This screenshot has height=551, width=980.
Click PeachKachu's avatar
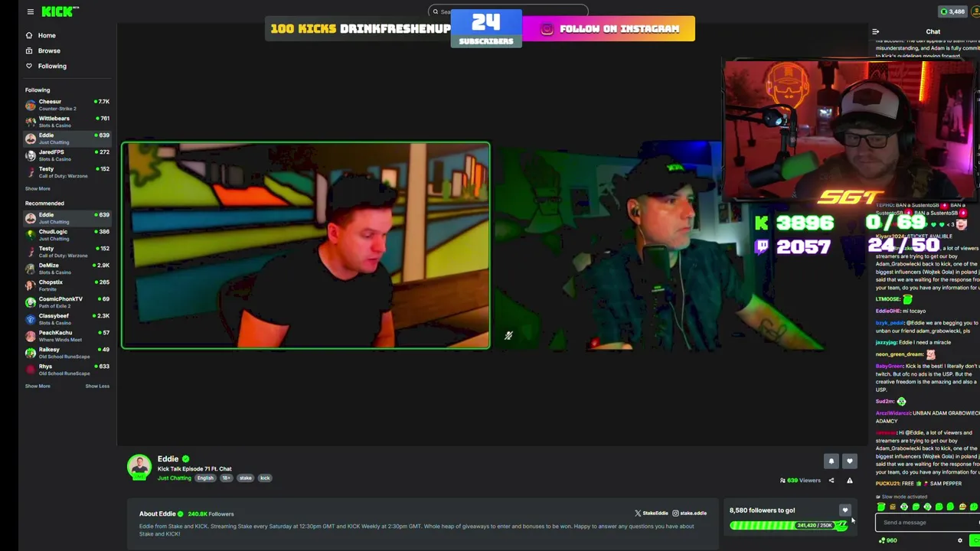(30, 336)
